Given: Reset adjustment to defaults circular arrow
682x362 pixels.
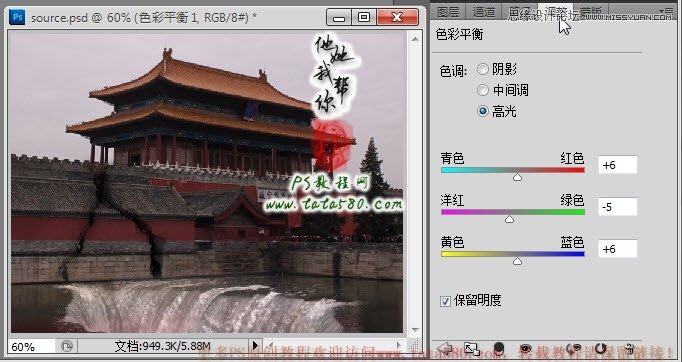Looking at the screenshot, I should point(601,349).
